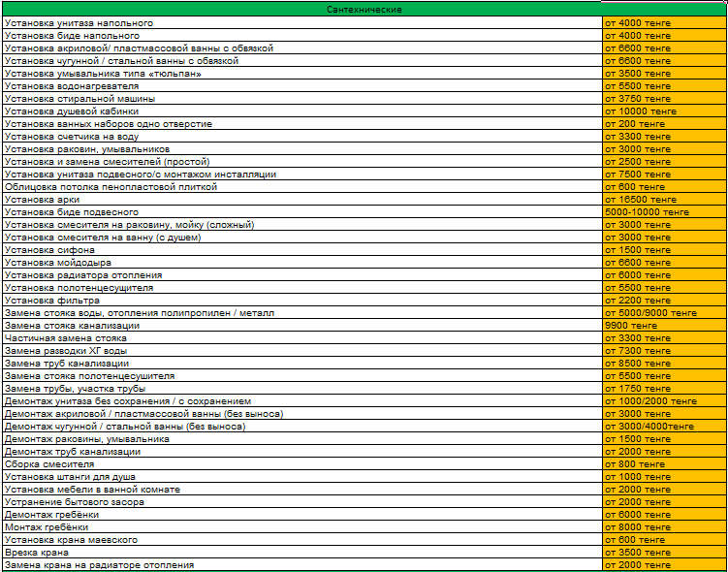
Task: Click the 'Сборка смесителя' cell
Action: point(302,464)
